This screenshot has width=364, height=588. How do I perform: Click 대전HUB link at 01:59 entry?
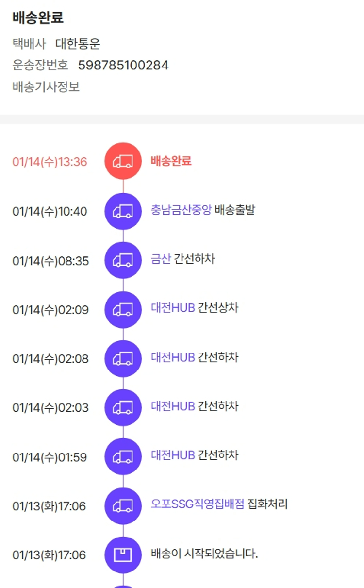point(173,455)
